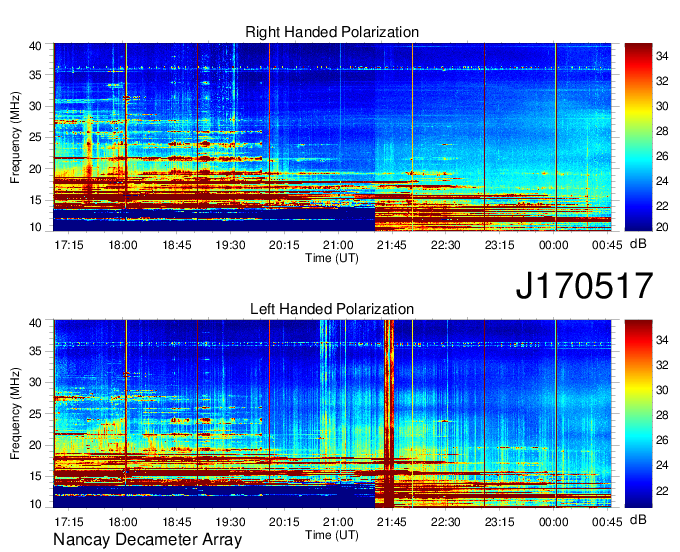Screen dimensions: 680x552
Task: Select "20:15" time tick on Left Handed plot
Action: click(x=284, y=522)
